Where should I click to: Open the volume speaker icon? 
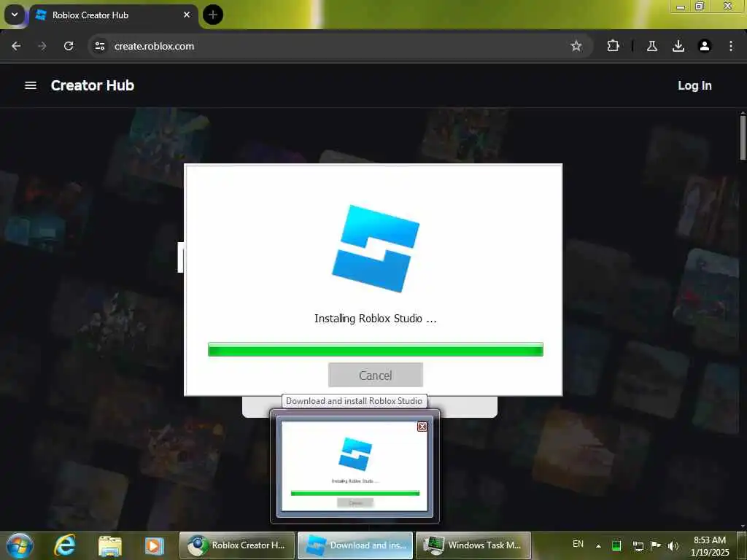[x=673, y=546]
